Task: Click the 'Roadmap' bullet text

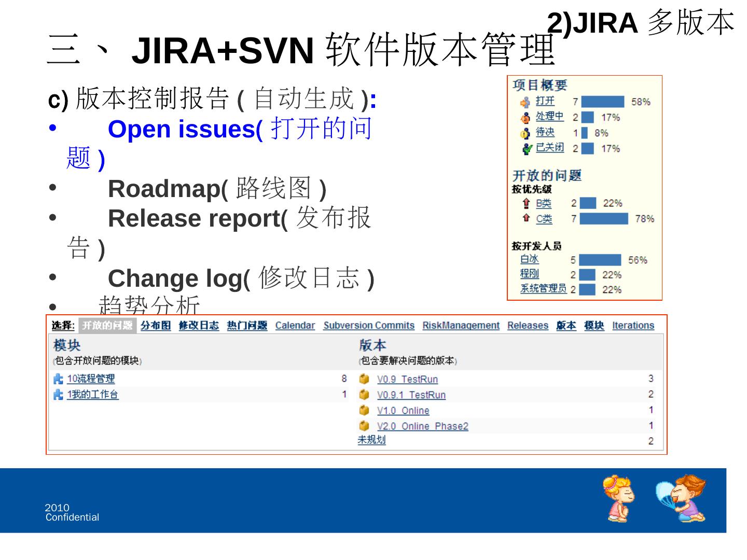Action: click(217, 188)
